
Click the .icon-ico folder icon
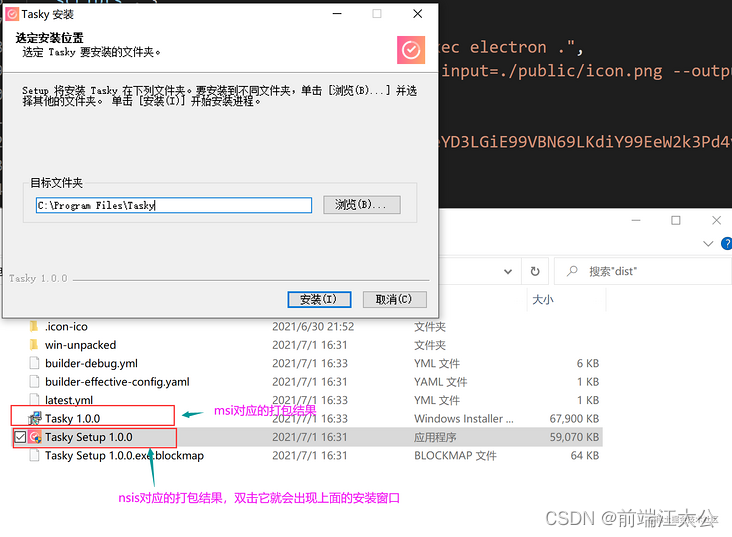(34, 326)
